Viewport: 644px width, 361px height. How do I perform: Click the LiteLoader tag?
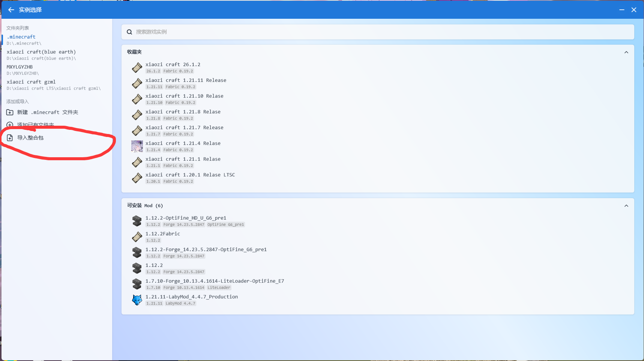(x=219, y=288)
